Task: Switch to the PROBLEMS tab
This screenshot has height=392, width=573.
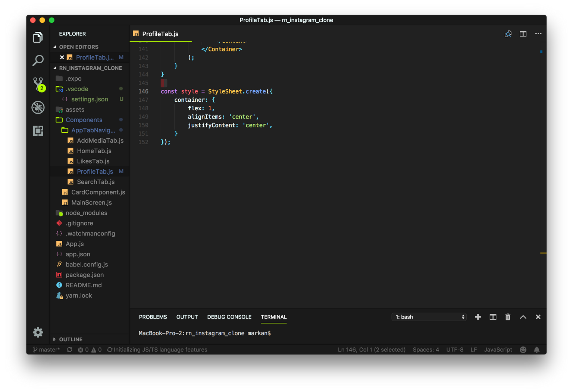Action: 153,317
